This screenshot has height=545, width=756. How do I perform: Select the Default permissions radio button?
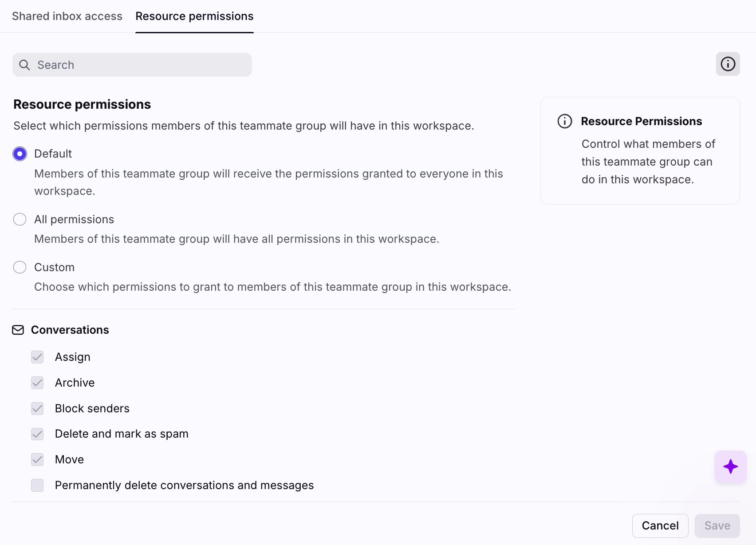[x=20, y=154]
